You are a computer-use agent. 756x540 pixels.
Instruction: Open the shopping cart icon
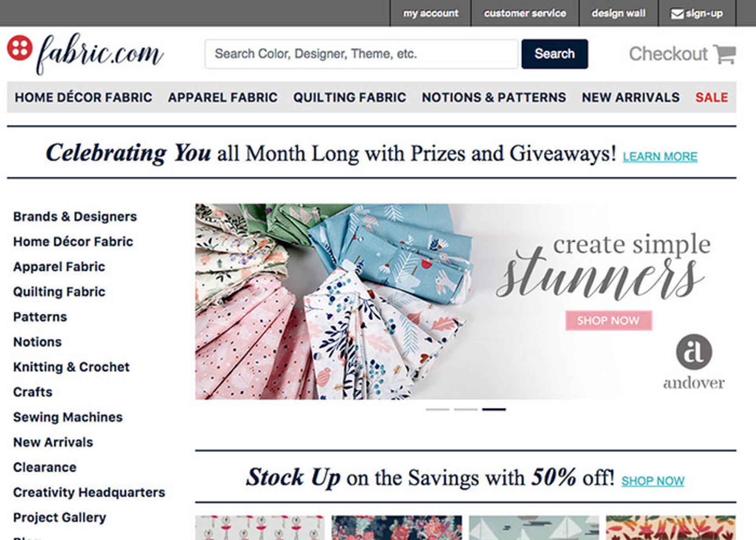click(724, 54)
